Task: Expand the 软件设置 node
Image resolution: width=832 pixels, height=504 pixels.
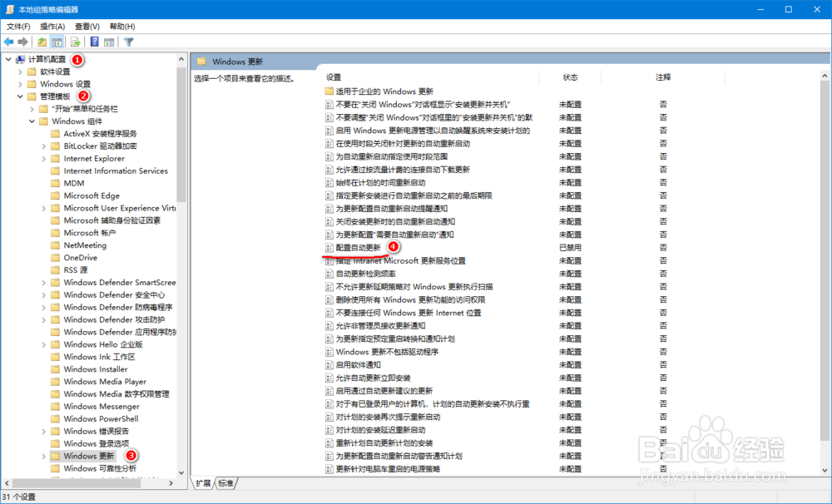Action: tap(20, 72)
